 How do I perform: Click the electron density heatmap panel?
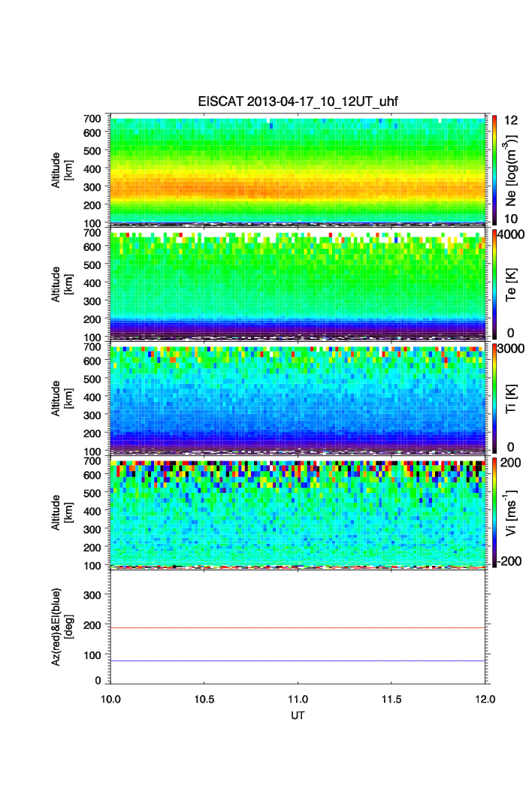click(298, 170)
